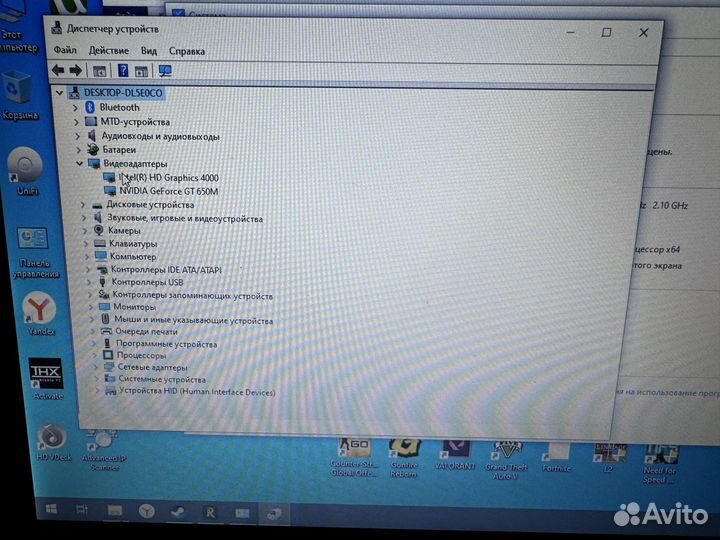Select the DESKTOP-DL5E0CO computer name
This screenshot has height=540, width=720.
[x=123, y=93]
